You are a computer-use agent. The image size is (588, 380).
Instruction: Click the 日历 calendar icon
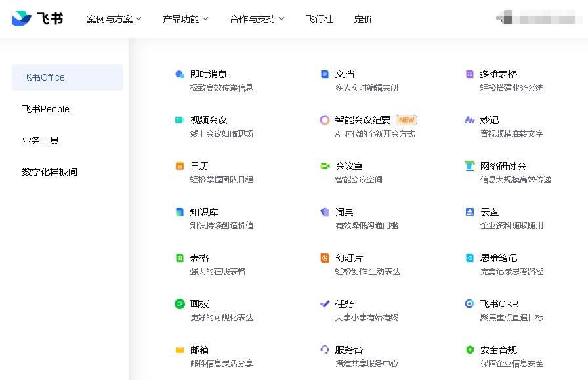[x=180, y=166]
